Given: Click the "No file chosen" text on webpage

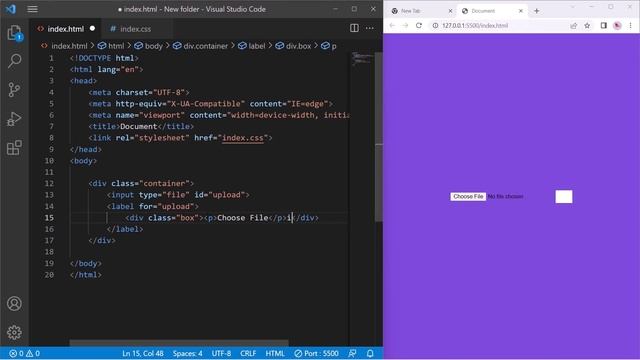Looking at the screenshot, I should (x=505, y=196).
